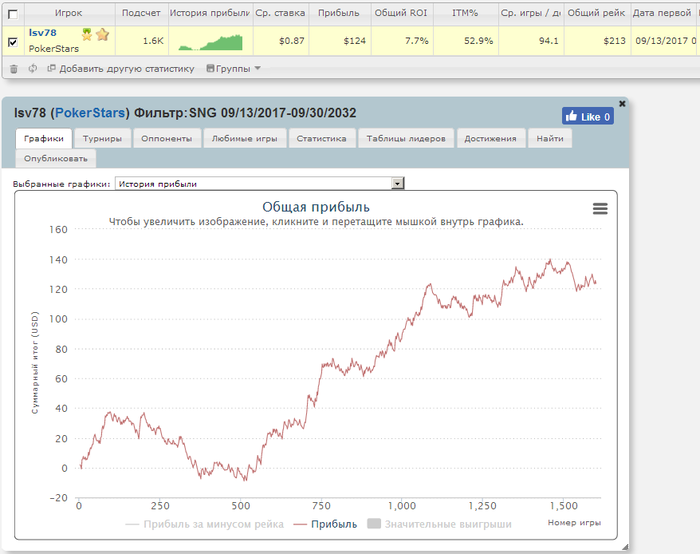Sort by the Общий рейк column header
Screen dimensions: 700x554
click(596, 13)
